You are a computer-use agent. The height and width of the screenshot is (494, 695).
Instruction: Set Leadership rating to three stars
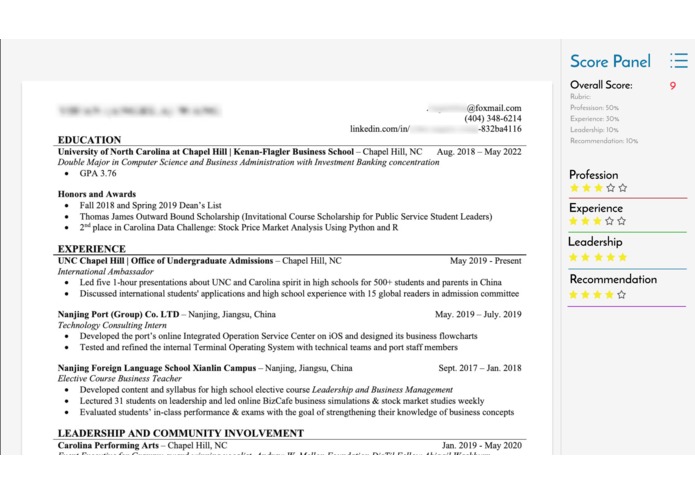point(598,257)
